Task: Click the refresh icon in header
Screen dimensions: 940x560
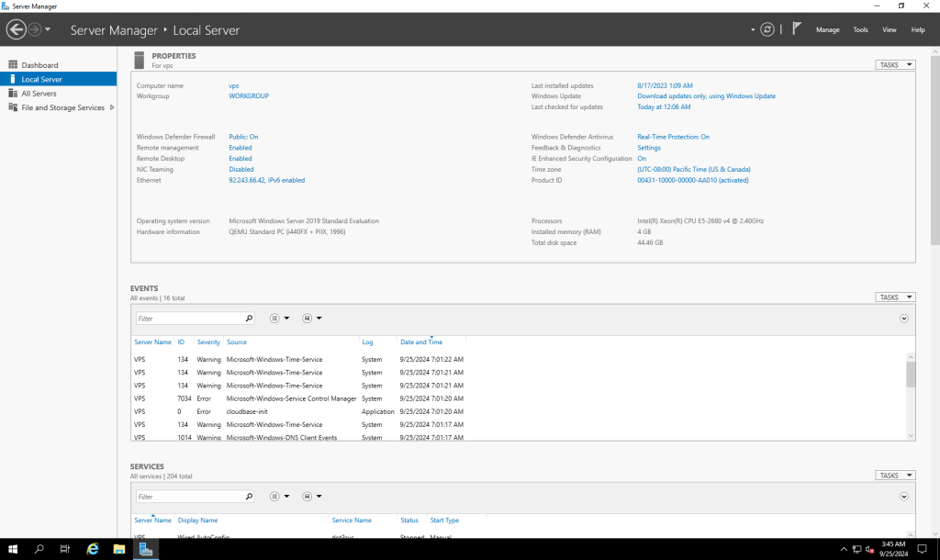Action: pos(767,29)
